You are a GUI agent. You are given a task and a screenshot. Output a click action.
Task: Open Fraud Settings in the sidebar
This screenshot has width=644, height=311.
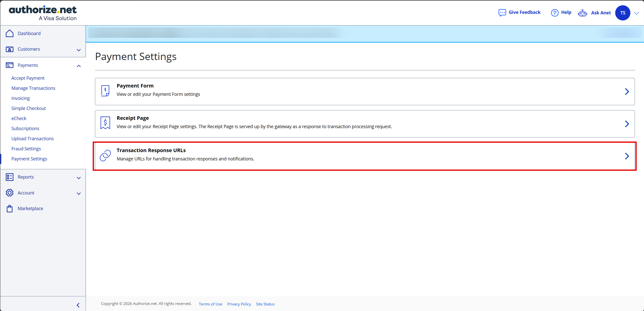tap(26, 149)
